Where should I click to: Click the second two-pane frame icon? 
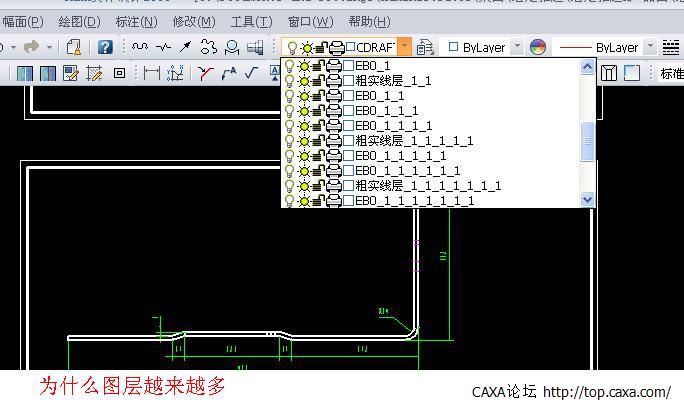[48, 73]
